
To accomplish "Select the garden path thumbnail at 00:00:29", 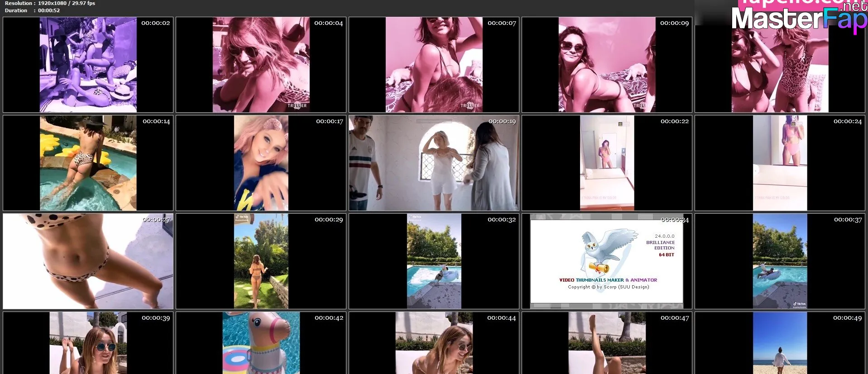I will pyautogui.click(x=261, y=261).
